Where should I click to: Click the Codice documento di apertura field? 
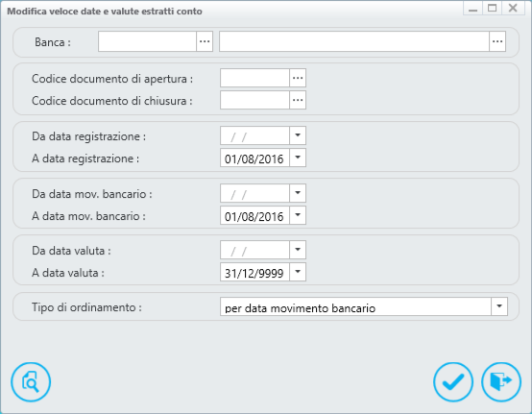click(254, 78)
